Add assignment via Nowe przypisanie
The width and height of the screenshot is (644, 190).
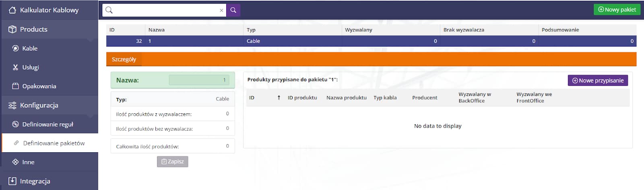point(598,80)
